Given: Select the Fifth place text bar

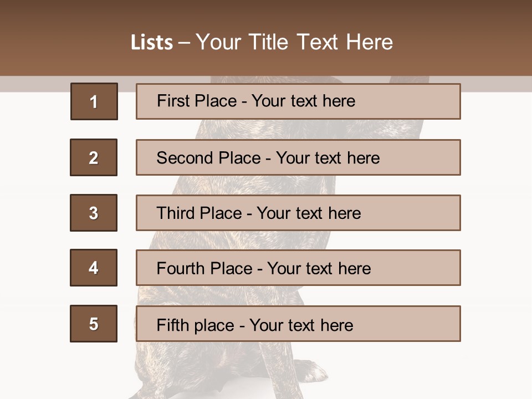Looking at the screenshot, I should point(298,324).
